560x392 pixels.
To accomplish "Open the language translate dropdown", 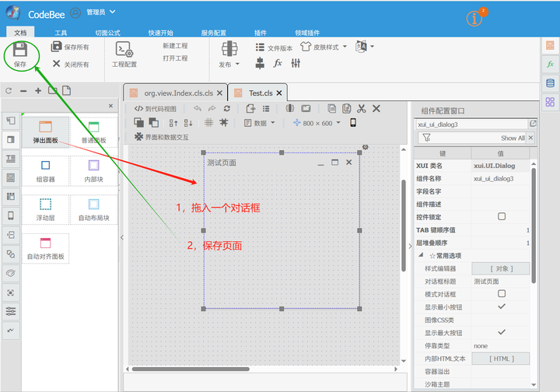I will pos(365,47).
